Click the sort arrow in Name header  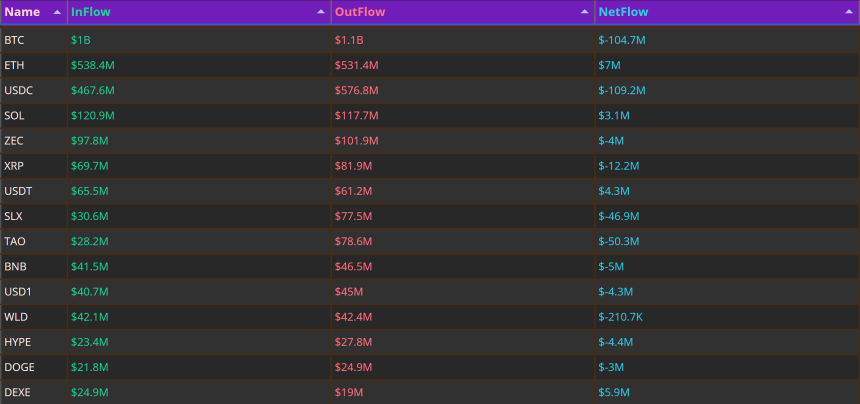click(x=57, y=12)
